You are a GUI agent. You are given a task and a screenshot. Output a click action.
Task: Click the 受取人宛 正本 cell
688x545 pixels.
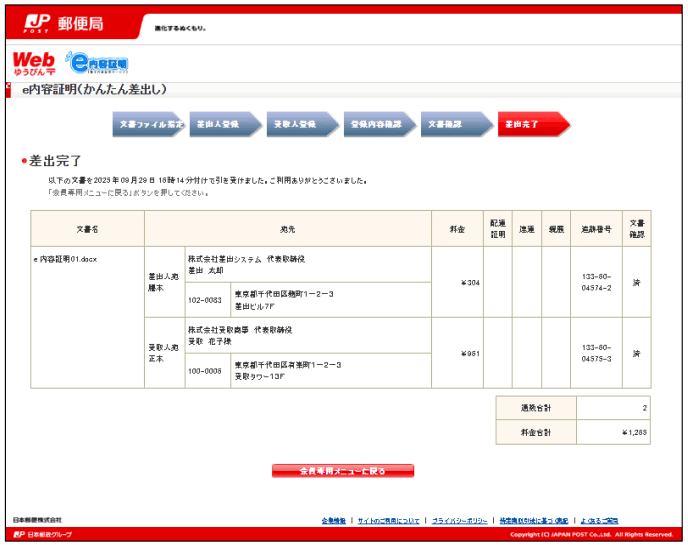click(164, 353)
